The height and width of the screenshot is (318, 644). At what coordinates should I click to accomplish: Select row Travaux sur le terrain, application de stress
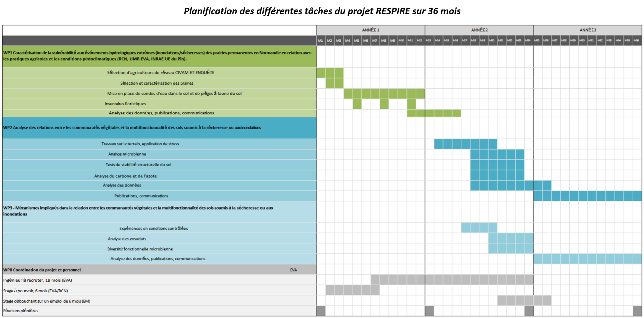159,144
